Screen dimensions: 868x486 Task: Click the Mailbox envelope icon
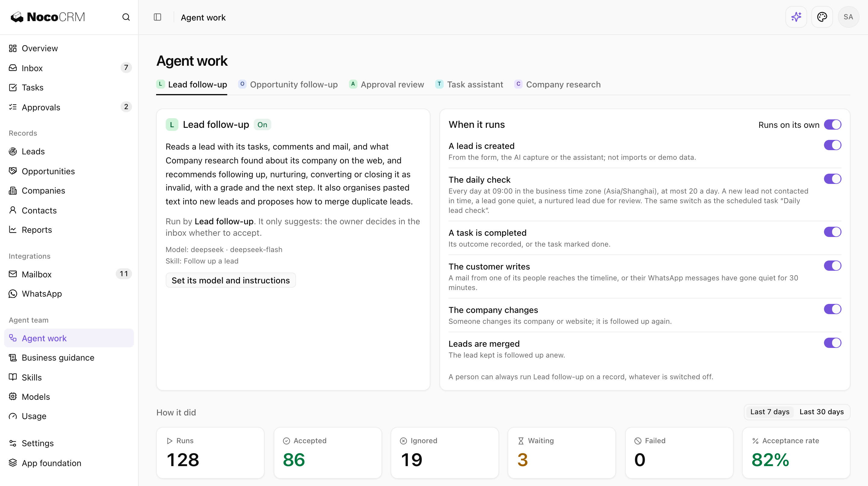pos(13,274)
